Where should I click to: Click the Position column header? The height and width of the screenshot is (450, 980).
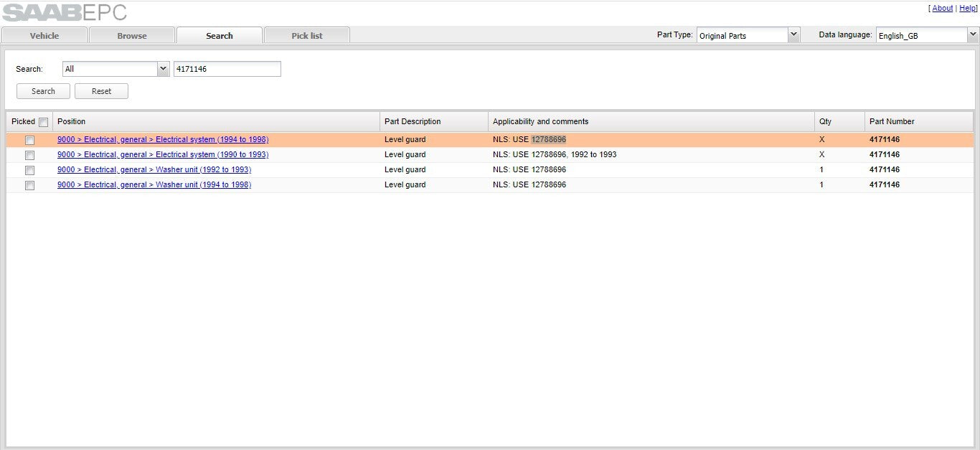216,121
